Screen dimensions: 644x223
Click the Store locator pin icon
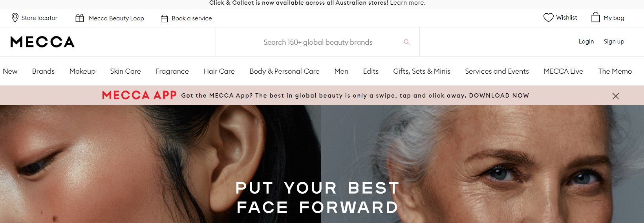tap(15, 18)
